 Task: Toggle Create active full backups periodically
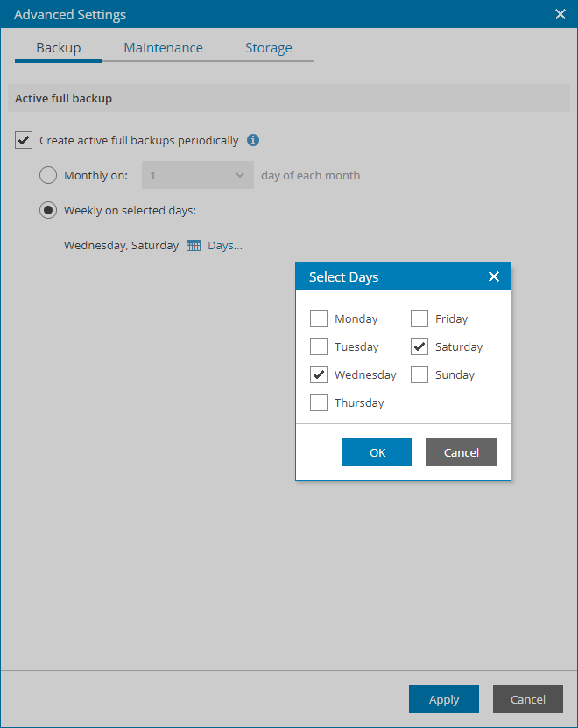pos(24,140)
